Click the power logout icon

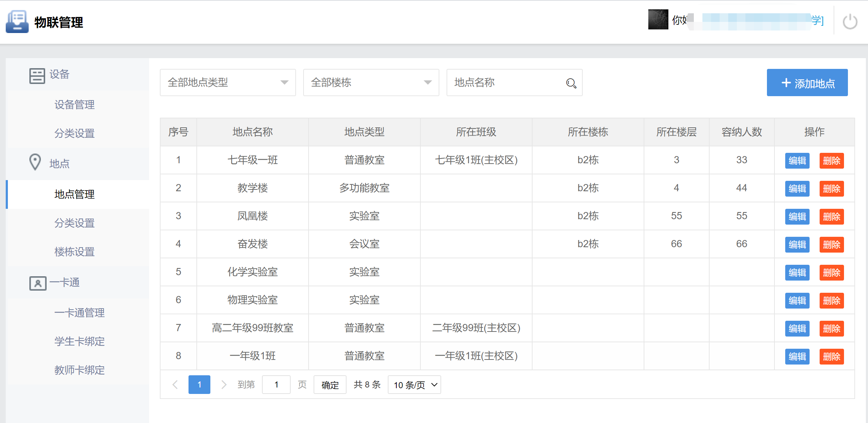pos(850,22)
